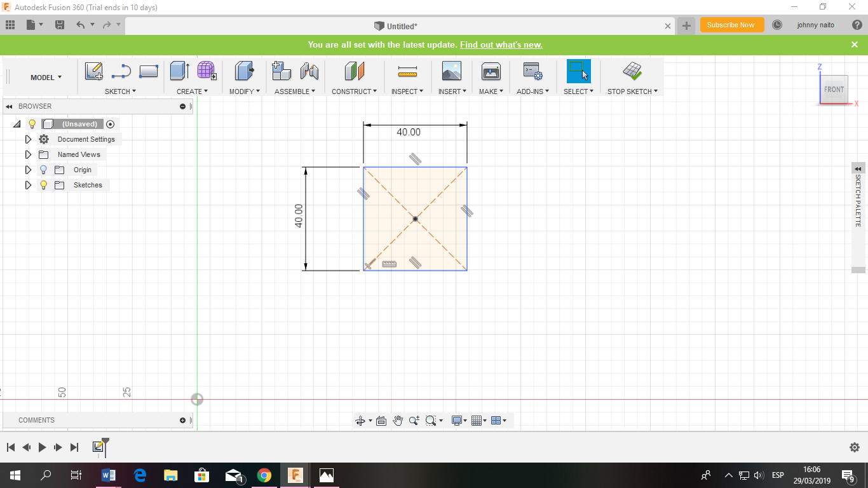Image resolution: width=868 pixels, height=488 pixels.
Task: Click the Offset Plane construct icon
Action: pyautogui.click(x=354, y=71)
